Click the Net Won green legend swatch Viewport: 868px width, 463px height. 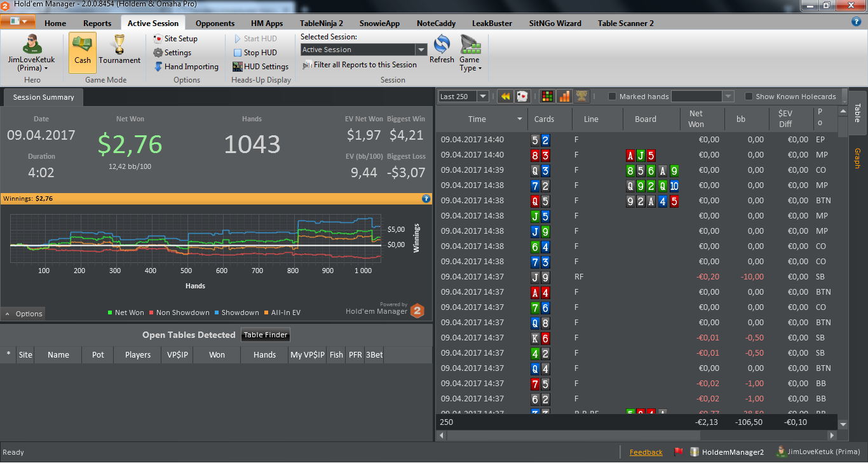pyautogui.click(x=110, y=312)
